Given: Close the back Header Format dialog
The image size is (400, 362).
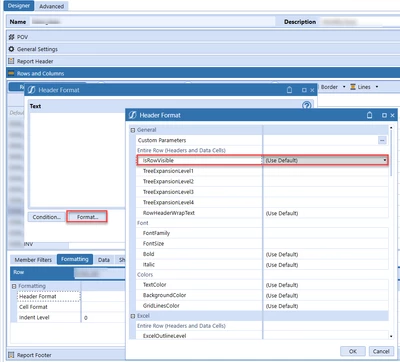Looking at the screenshot, I should [312, 90].
